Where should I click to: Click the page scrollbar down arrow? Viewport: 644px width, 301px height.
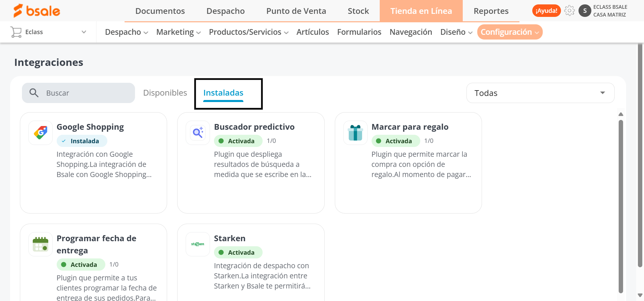click(x=640, y=296)
